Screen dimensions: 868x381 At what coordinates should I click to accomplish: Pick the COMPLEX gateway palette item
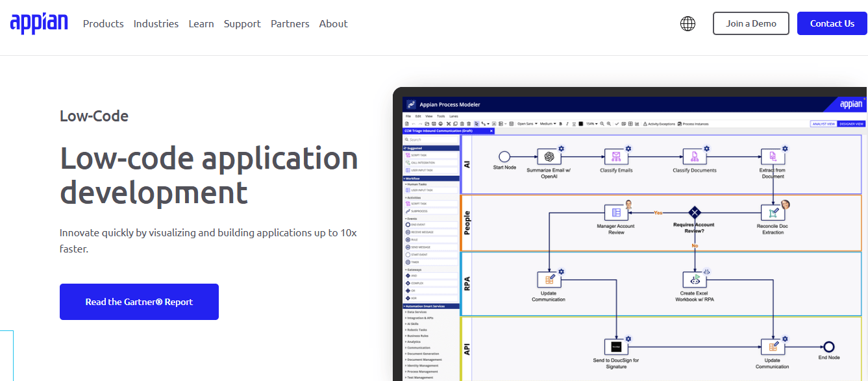(x=431, y=283)
